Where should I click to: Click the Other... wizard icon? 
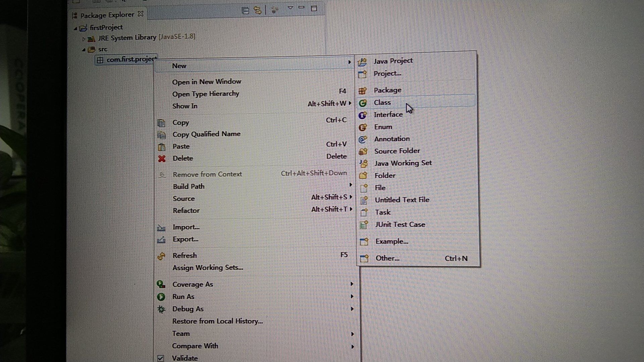pyautogui.click(x=364, y=258)
